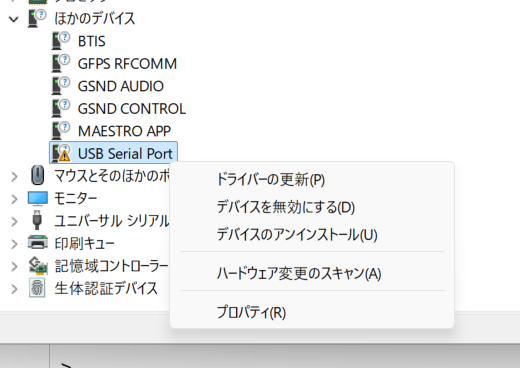Click the モニター monitor icon

38,199
